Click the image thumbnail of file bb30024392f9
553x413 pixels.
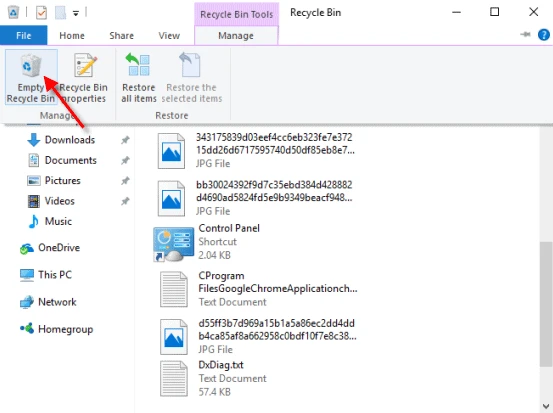pos(171,199)
